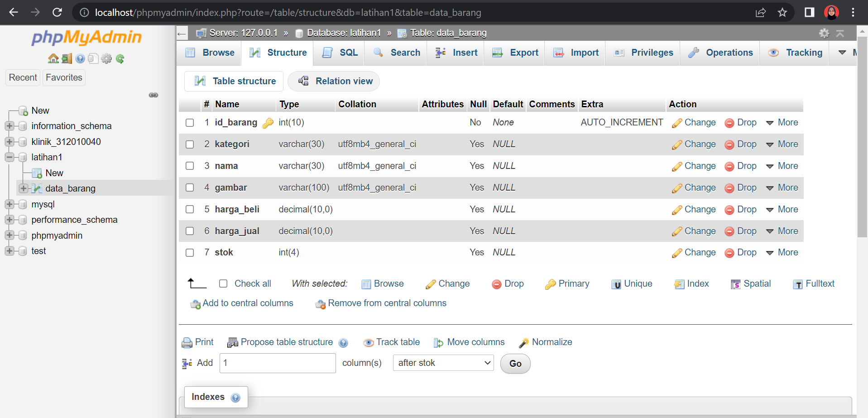Print the table structure
Viewport: 868px width, 418px height.
(197, 342)
